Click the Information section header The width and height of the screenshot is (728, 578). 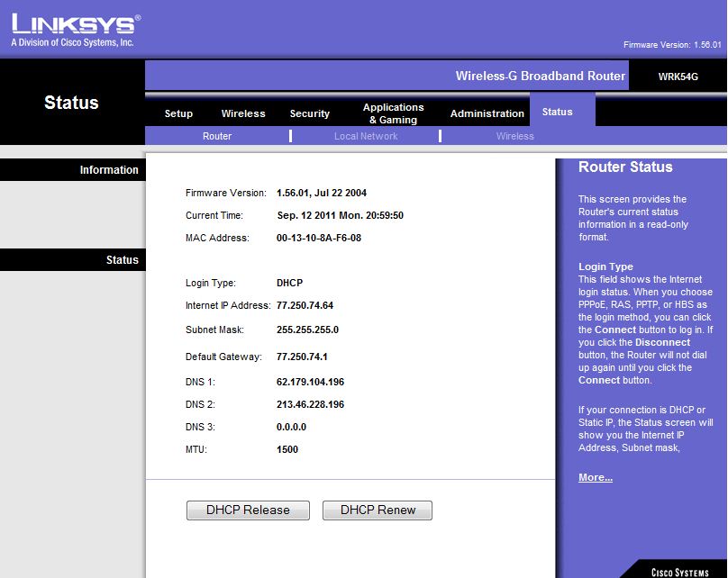click(x=73, y=170)
